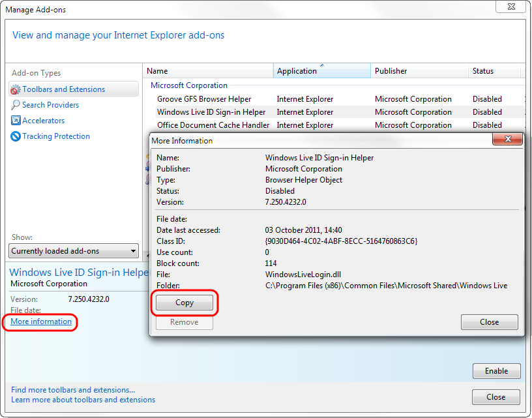Open Find more toolbars and extensions link
The image size is (532, 418).
coord(73,390)
